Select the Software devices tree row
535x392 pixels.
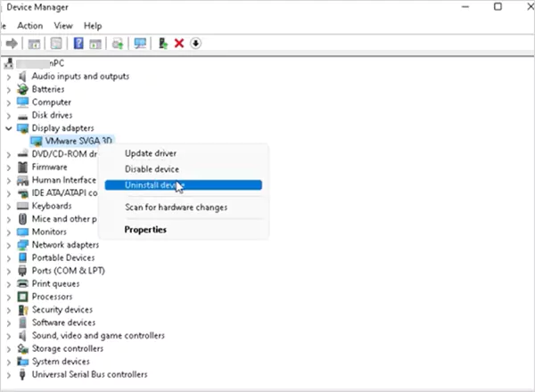(64, 323)
